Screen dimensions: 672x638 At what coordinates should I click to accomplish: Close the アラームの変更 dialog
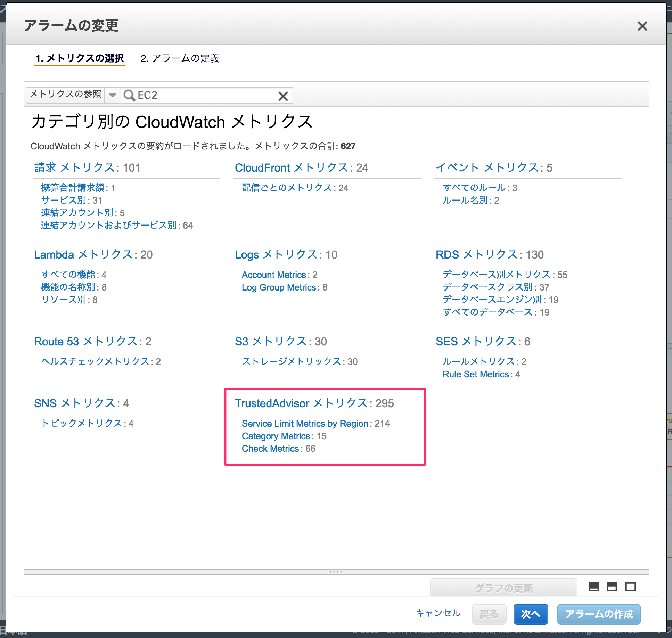642,26
